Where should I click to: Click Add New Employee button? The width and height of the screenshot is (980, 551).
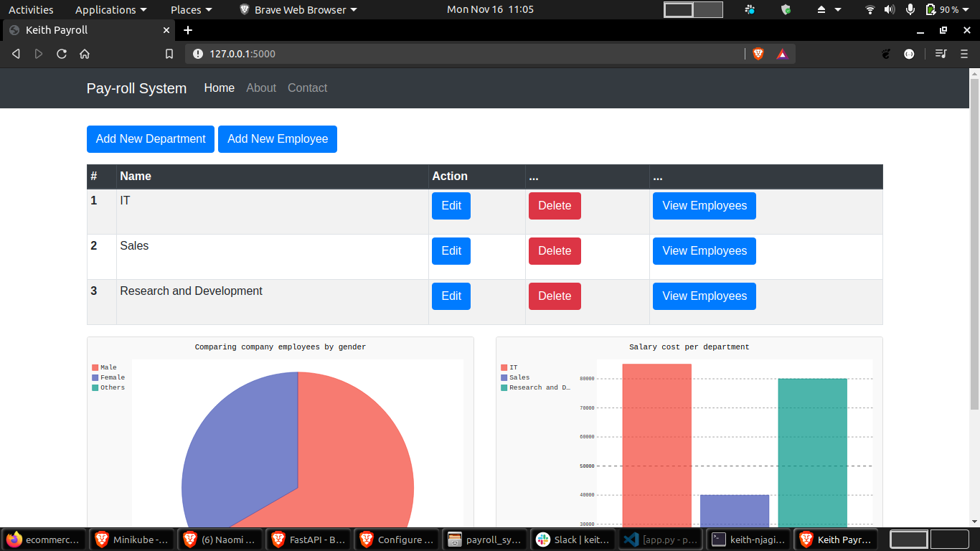(x=278, y=139)
